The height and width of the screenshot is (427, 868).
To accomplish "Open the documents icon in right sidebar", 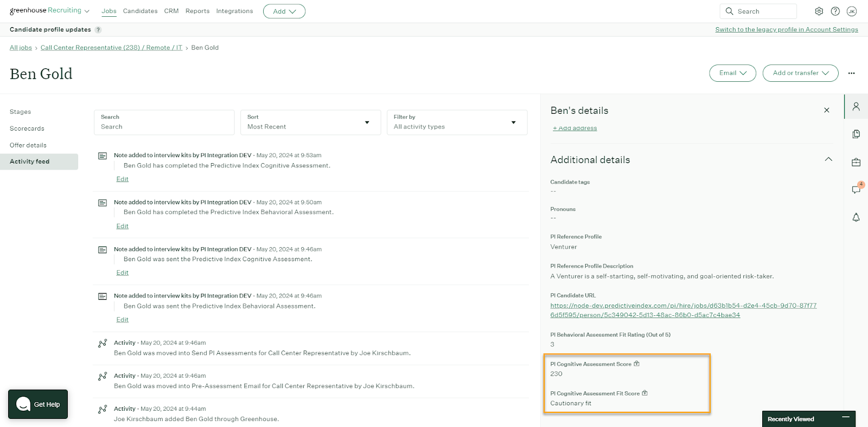I will click(856, 134).
